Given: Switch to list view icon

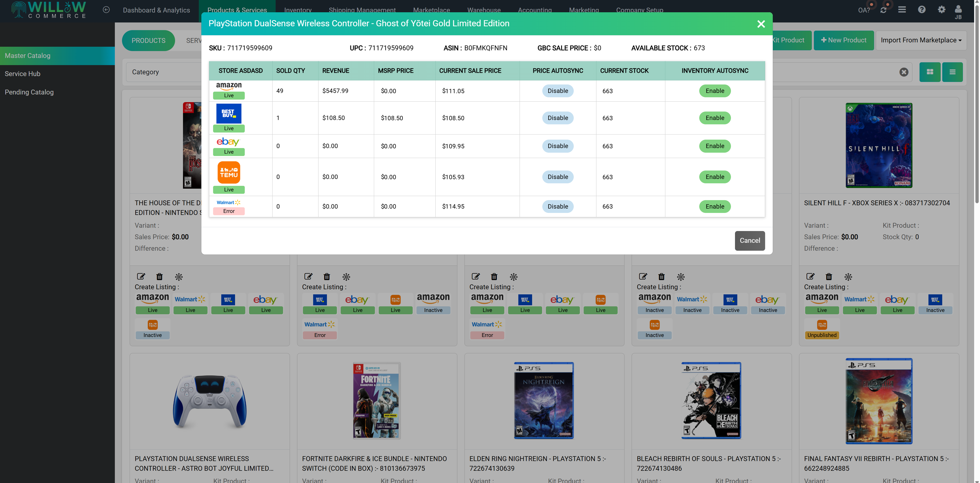Looking at the screenshot, I should 952,72.
